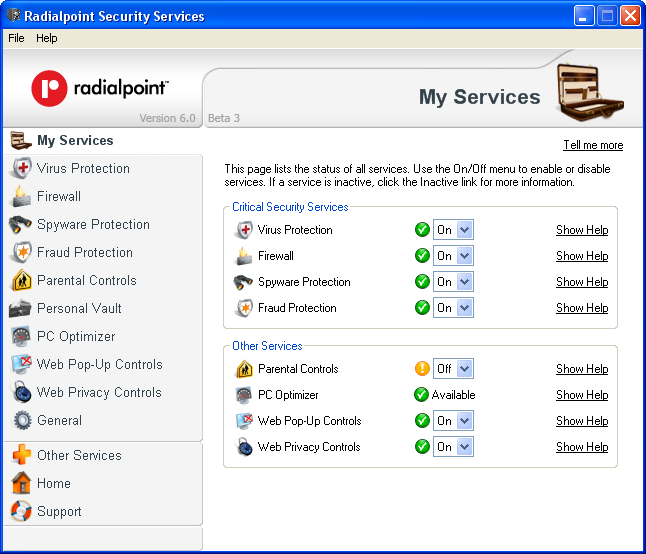Click the My Services briefcase icon in sidebar
646x554 pixels.
(21, 140)
